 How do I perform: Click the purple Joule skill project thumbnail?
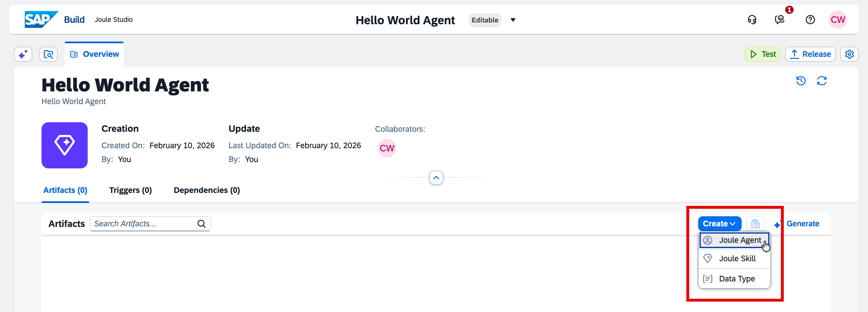coord(64,145)
